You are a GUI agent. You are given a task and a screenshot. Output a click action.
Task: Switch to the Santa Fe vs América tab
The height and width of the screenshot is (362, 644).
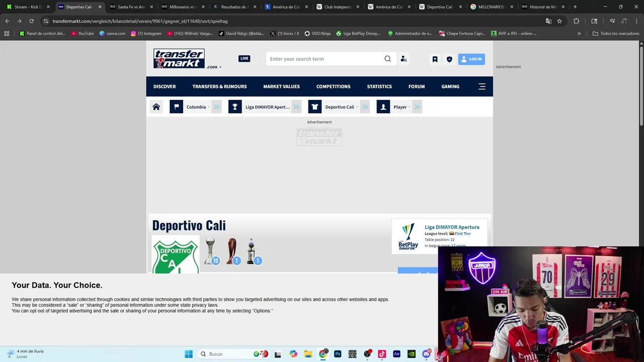click(131, 7)
